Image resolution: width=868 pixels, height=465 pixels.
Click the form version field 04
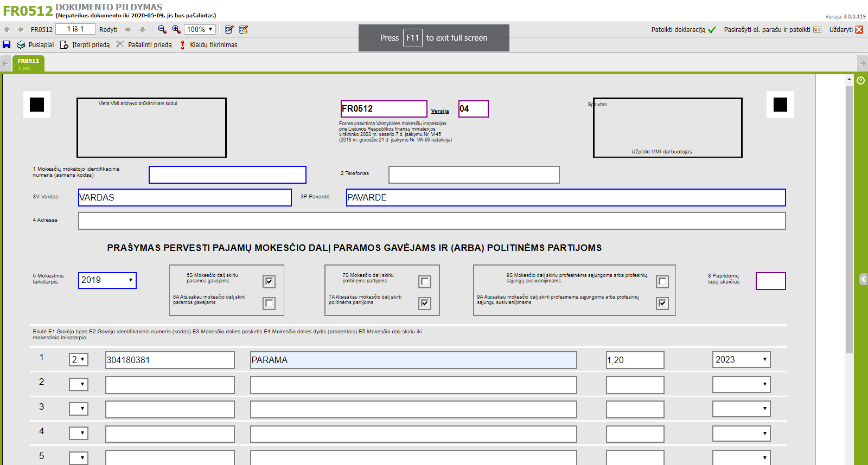click(474, 109)
